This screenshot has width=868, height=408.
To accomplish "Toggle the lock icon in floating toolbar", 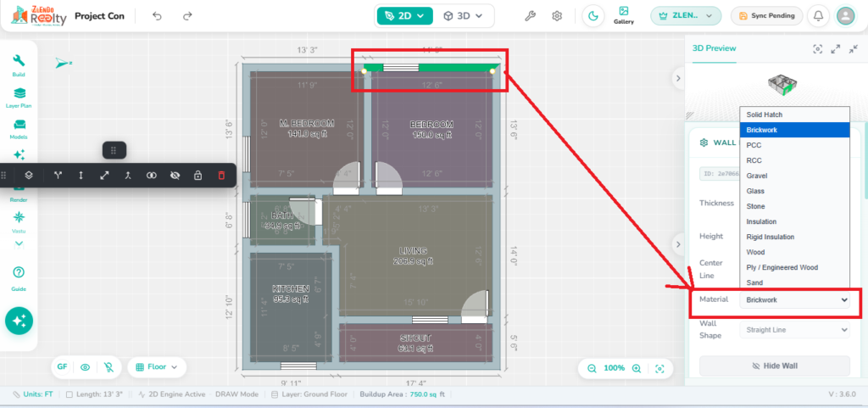I will pyautogui.click(x=198, y=175).
